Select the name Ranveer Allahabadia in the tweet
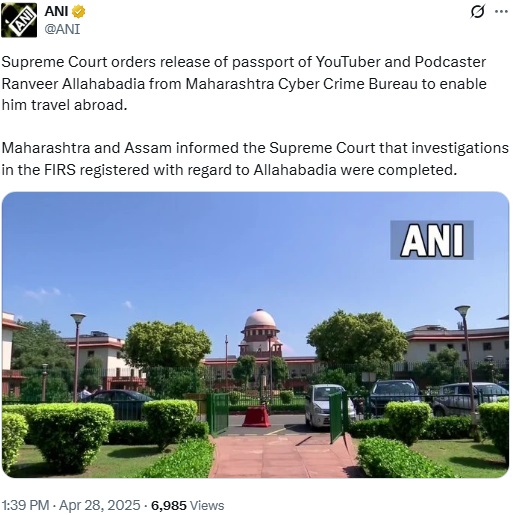Screen dimensions: 521x515 click(x=73, y=84)
